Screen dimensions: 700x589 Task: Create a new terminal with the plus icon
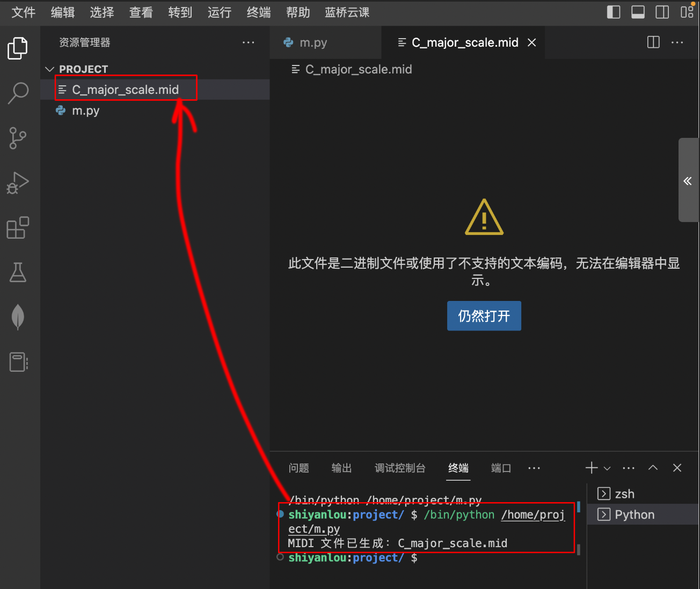590,468
